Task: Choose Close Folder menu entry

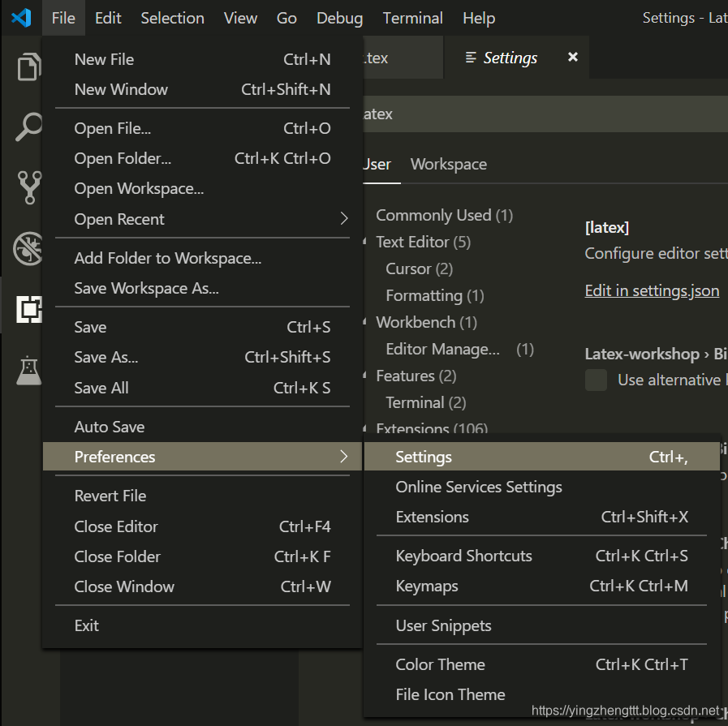Action: (x=202, y=556)
